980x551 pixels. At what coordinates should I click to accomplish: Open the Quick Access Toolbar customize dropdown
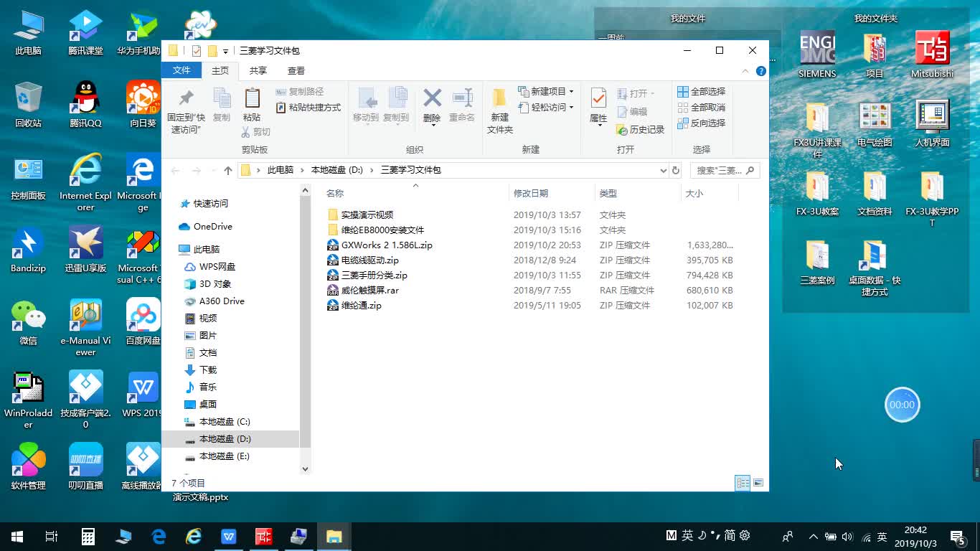click(225, 51)
